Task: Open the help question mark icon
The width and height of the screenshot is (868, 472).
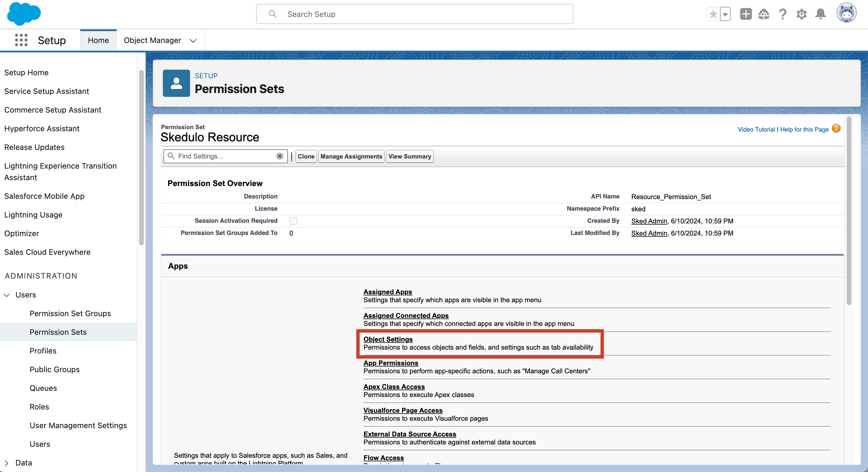Action: [783, 14]
